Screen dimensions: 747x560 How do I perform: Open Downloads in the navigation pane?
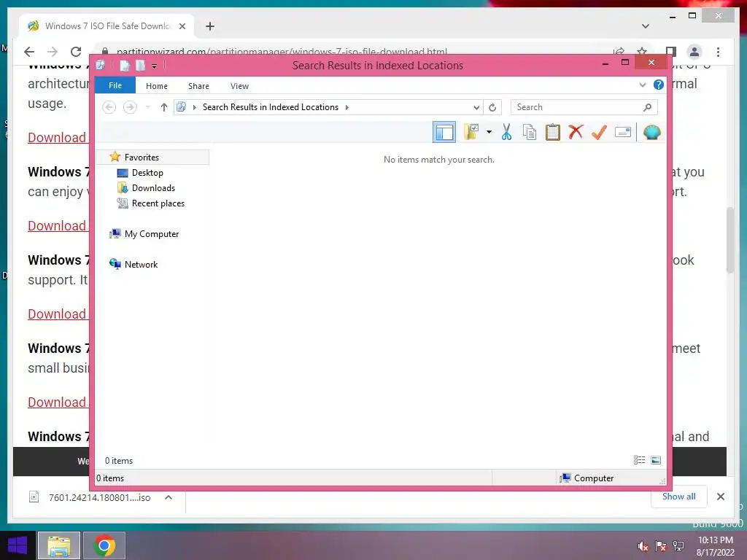[x=153, y=187]
